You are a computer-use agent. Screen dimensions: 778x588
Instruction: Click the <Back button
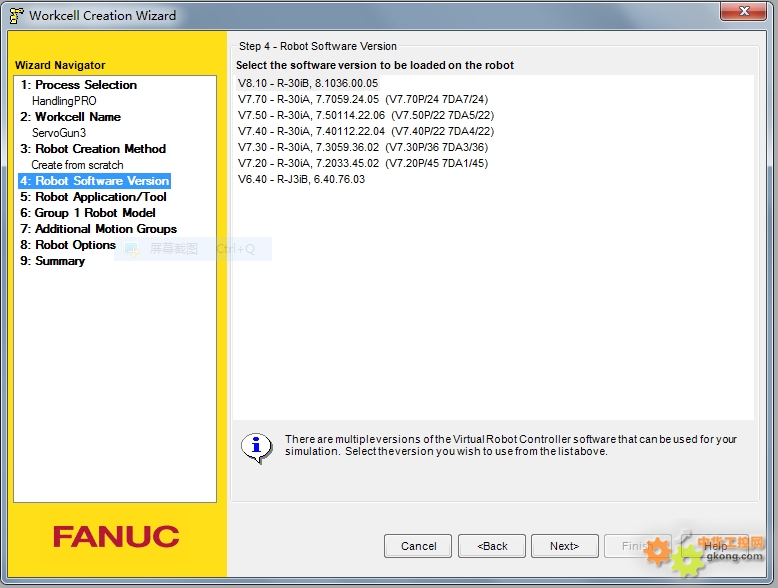point(492,546)
